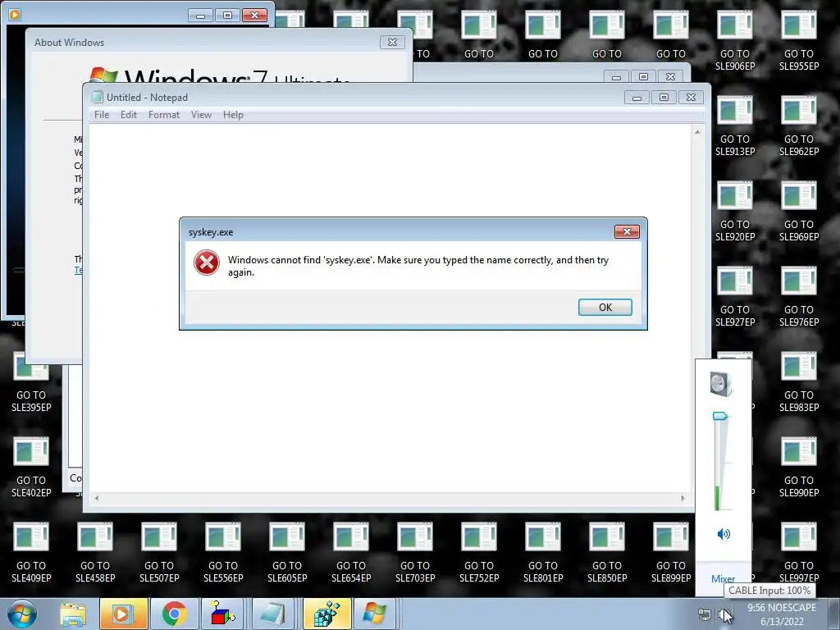Select the GO TO SLE969EP desktop icon
This screenshot has height=630, width=840.
pyautogui.click(x=799, y=212)
